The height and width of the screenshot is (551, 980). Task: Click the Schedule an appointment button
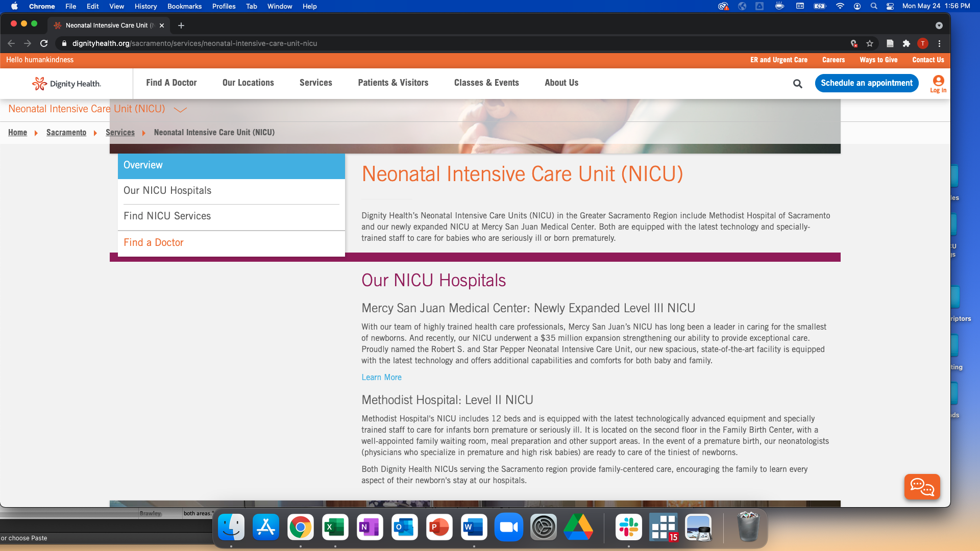click(x=866, y=83)
